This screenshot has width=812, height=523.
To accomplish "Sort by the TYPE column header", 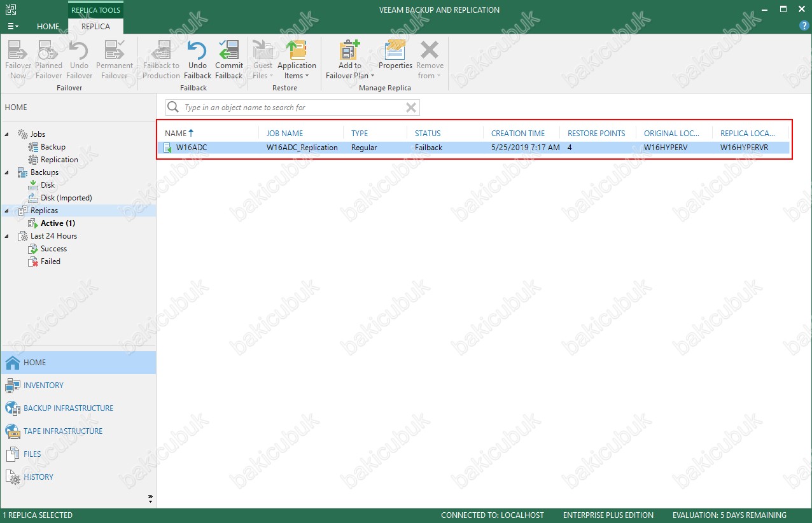I will (360, 134).
